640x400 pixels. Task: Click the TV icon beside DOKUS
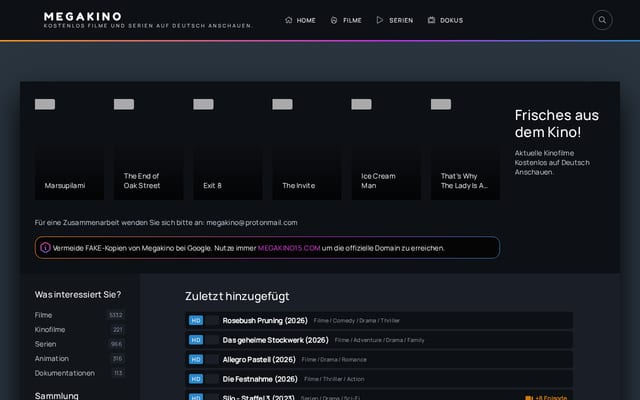(431, 20)
